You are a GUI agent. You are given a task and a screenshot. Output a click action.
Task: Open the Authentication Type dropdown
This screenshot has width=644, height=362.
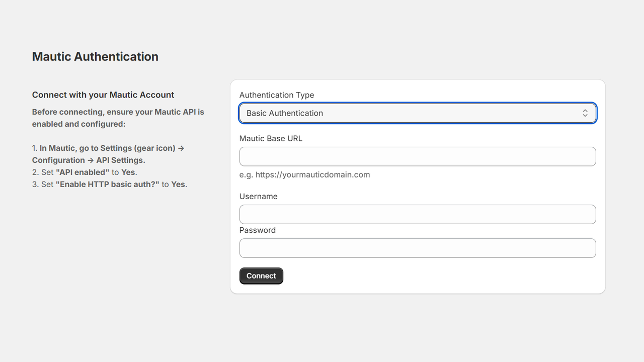pos(418,113)
